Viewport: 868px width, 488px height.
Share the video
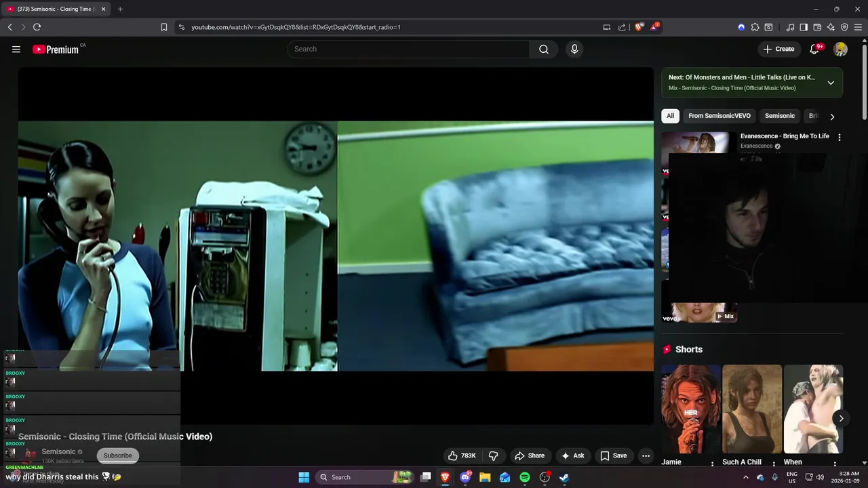pos(530,455)
